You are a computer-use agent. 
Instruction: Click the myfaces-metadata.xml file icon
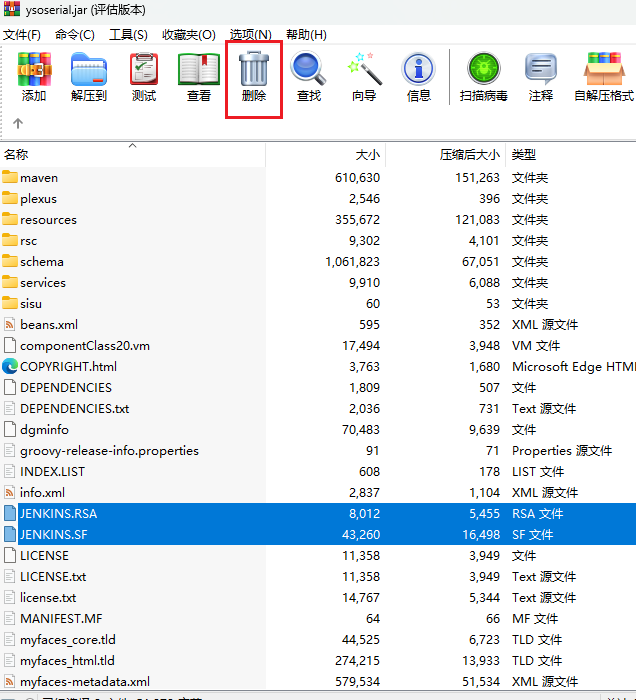[x=10, y=681]
